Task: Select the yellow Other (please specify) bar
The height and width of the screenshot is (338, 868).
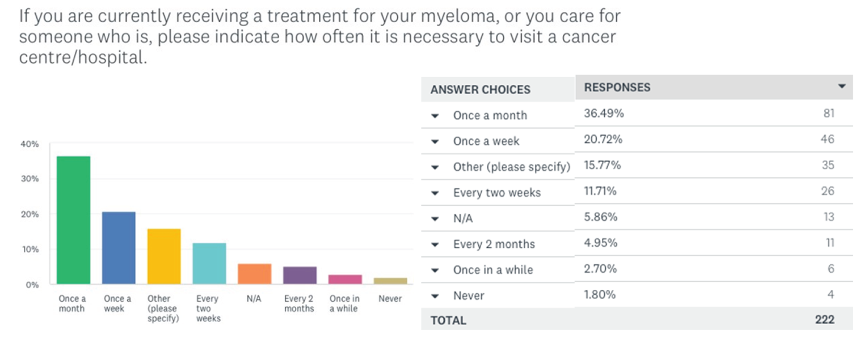Action: click(164, 256)
